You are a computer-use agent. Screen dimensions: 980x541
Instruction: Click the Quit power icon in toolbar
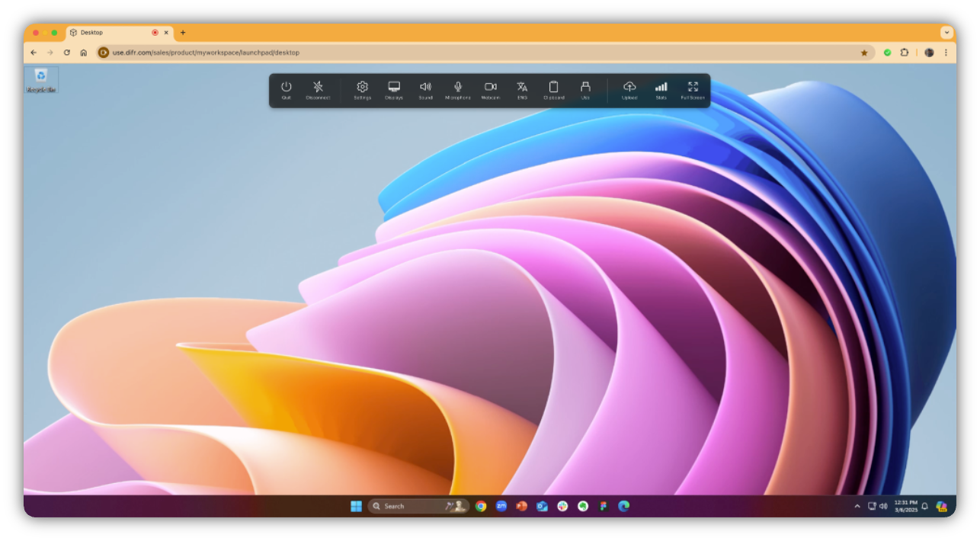tap(287, 90)
